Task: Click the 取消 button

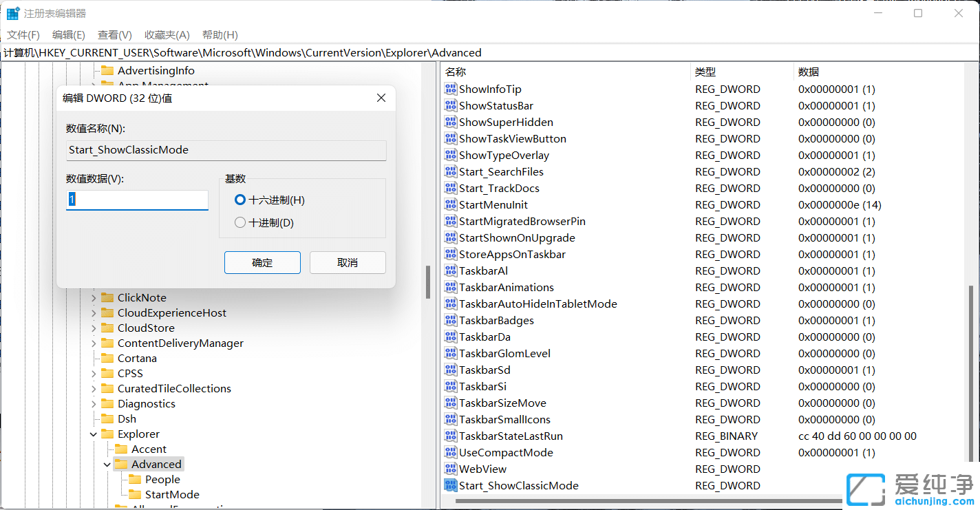Action: click(348, 262)
